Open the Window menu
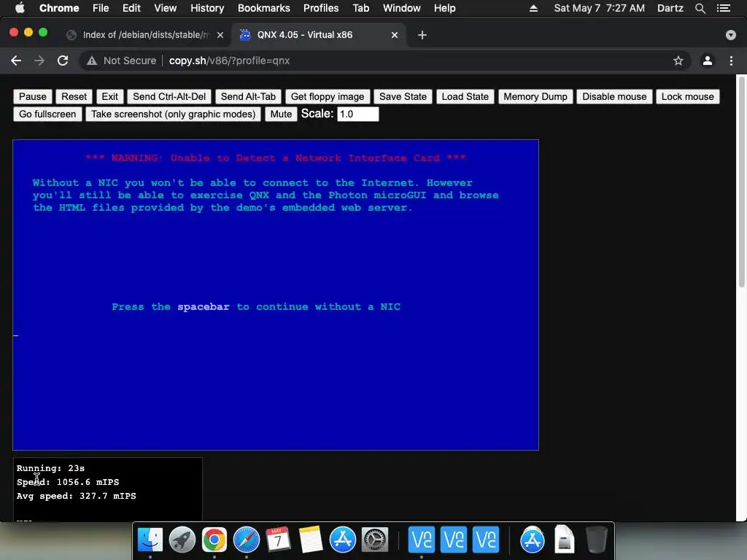The height and width of the screenshot is (560, 747). (x=402, y=8)
